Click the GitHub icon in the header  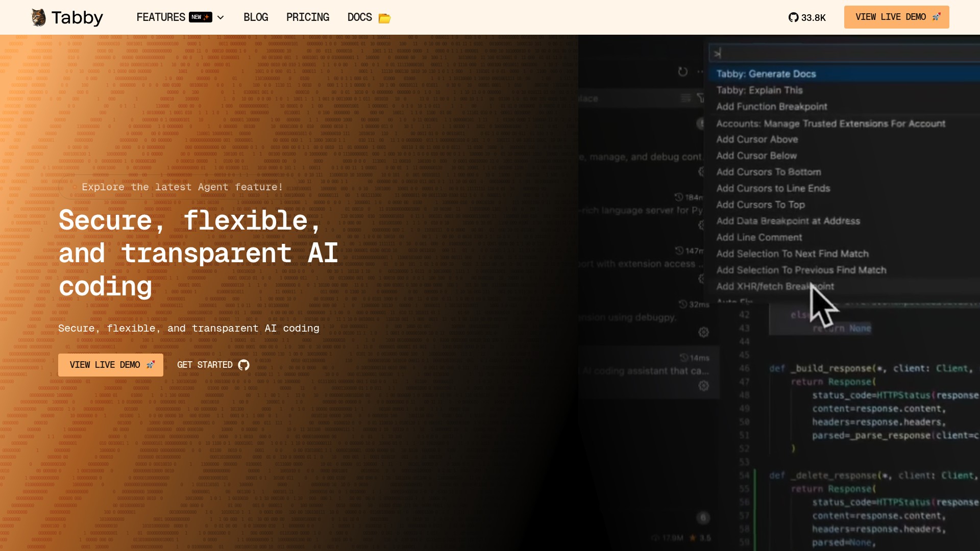[x=793, y=17]
